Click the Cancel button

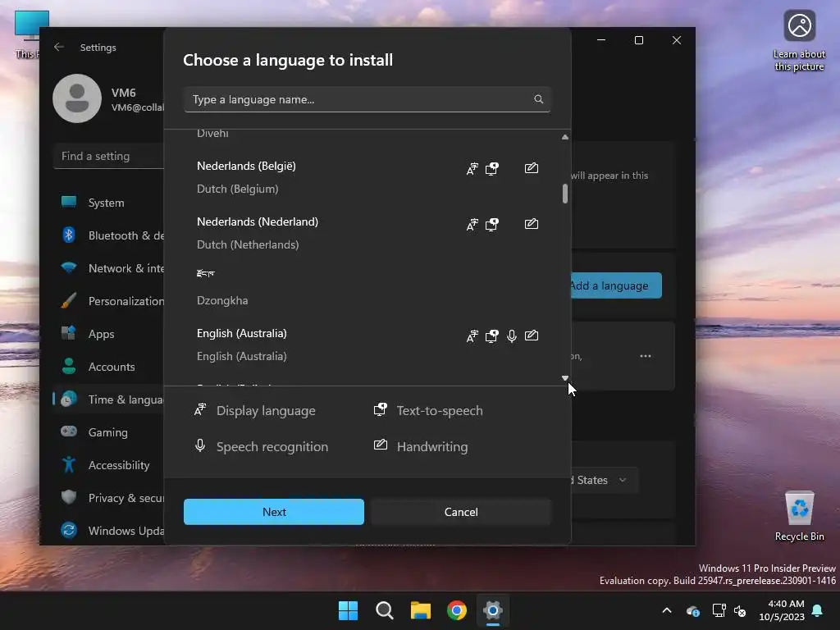(461, 512)
